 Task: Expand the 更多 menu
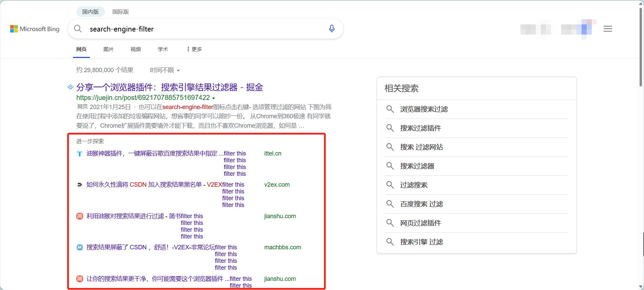(x=194, y=49)
